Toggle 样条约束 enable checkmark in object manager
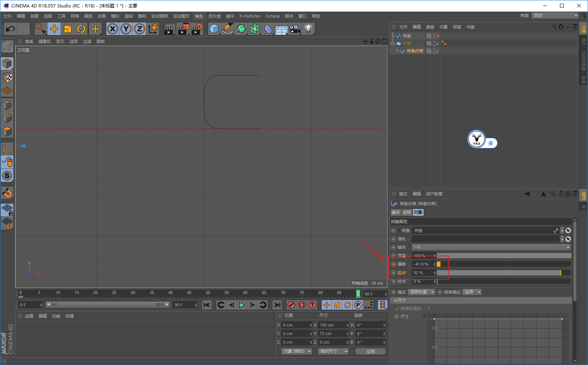 (437, 51)
